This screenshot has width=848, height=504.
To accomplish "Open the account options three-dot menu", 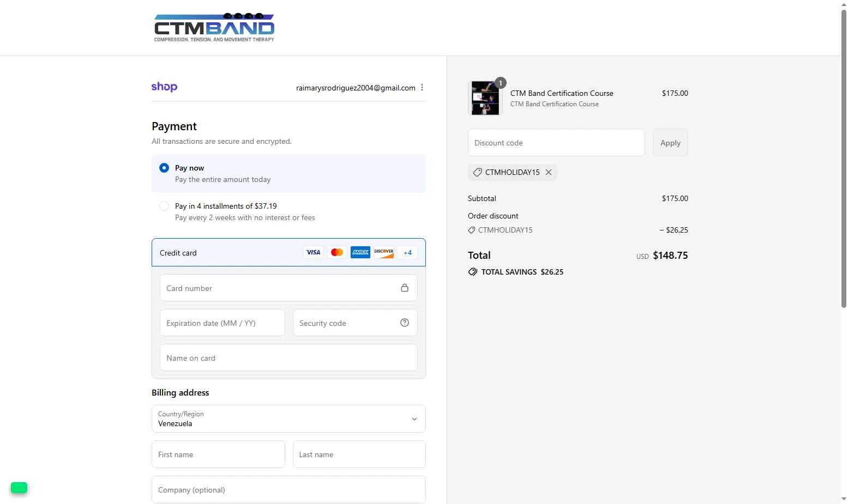I will tap(422, 87).
